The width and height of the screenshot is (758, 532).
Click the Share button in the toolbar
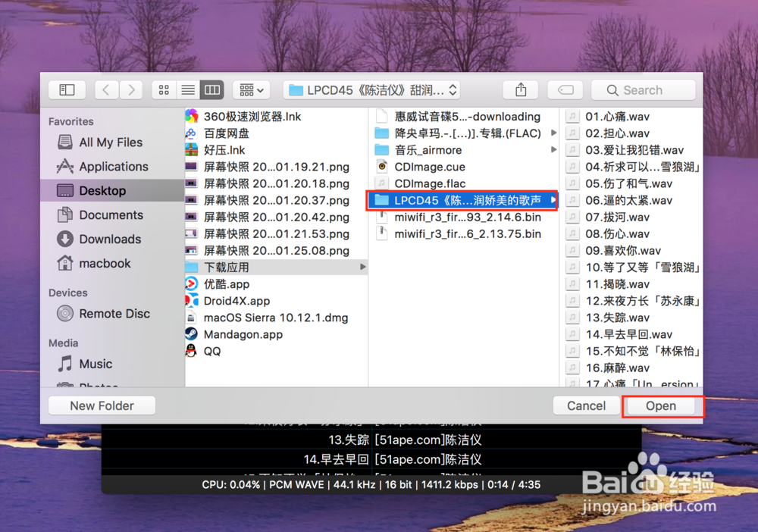coord(520,89)
